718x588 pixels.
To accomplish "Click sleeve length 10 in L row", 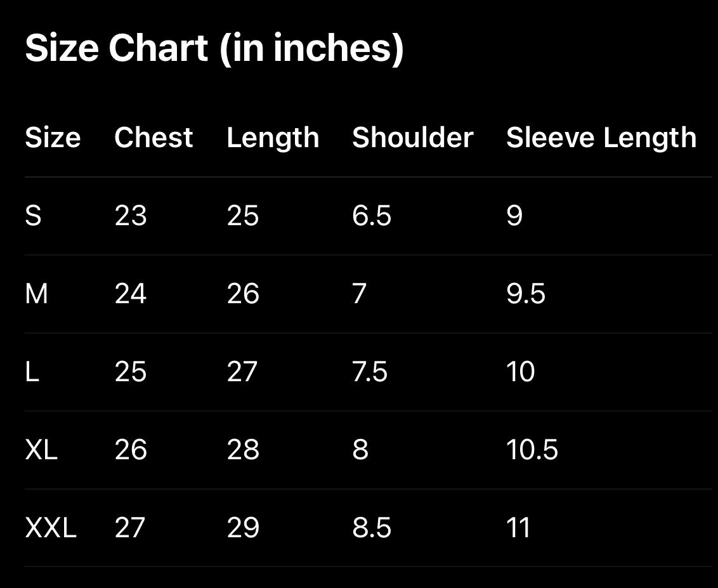I will (520, 372).
